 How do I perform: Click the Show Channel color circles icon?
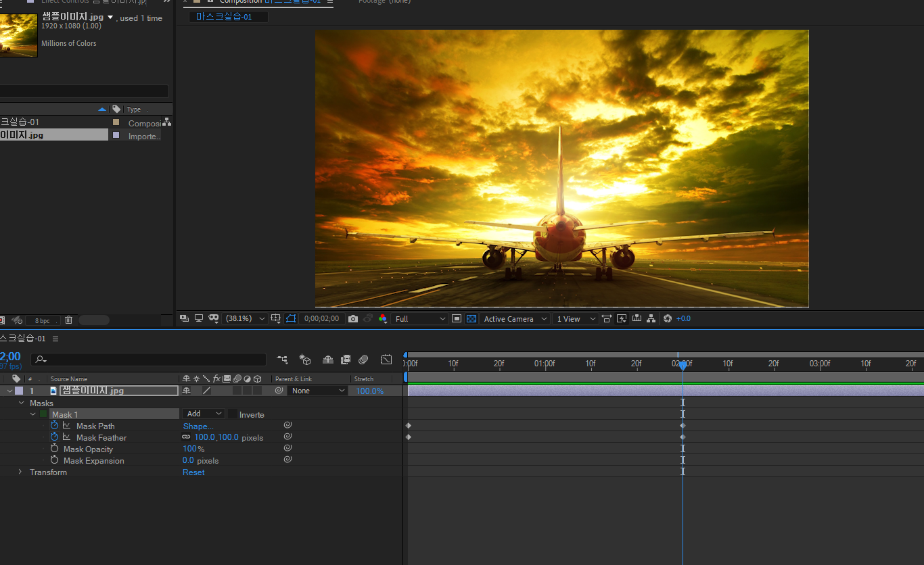tap(383, 318)
